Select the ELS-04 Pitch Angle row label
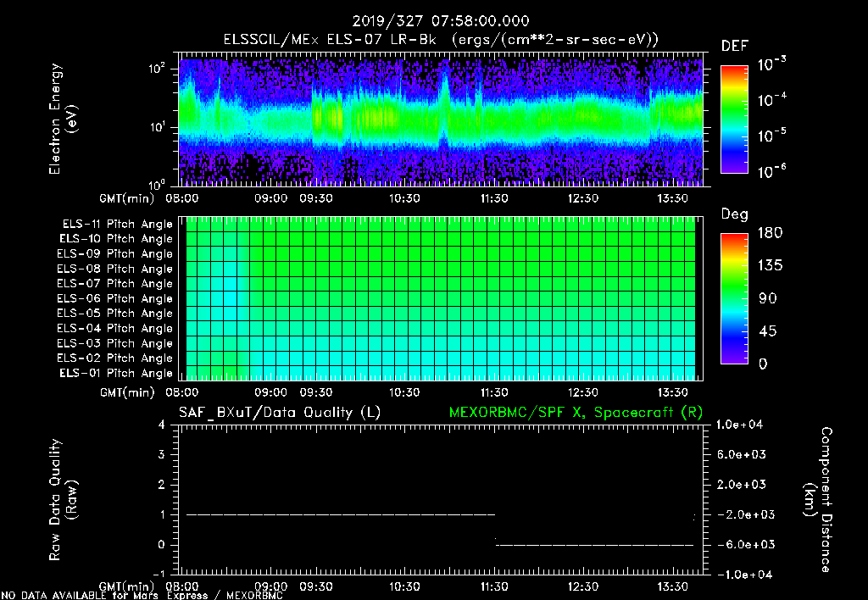This screenshot has height=600, width=868. click(114, 328)
